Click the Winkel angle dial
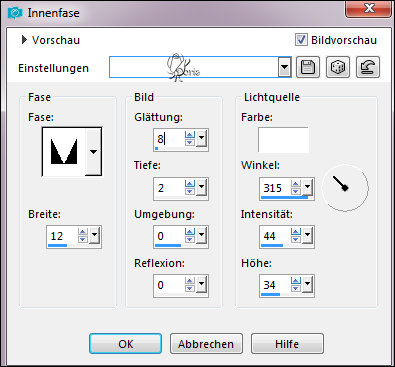 pos(345,188)
